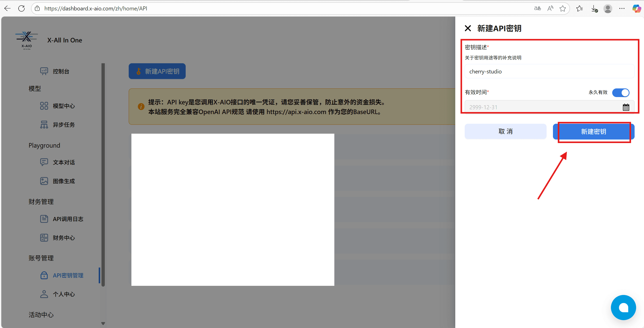Click the calendar icon in date field

(x=626, y=107)
